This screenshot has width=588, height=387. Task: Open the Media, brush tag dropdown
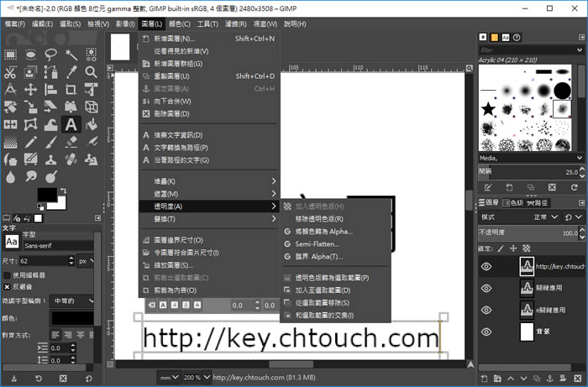click(580, 158)
